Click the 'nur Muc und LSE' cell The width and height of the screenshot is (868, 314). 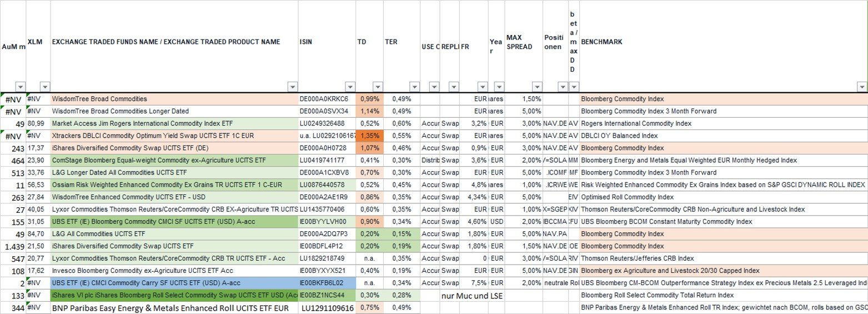[472, 296]
